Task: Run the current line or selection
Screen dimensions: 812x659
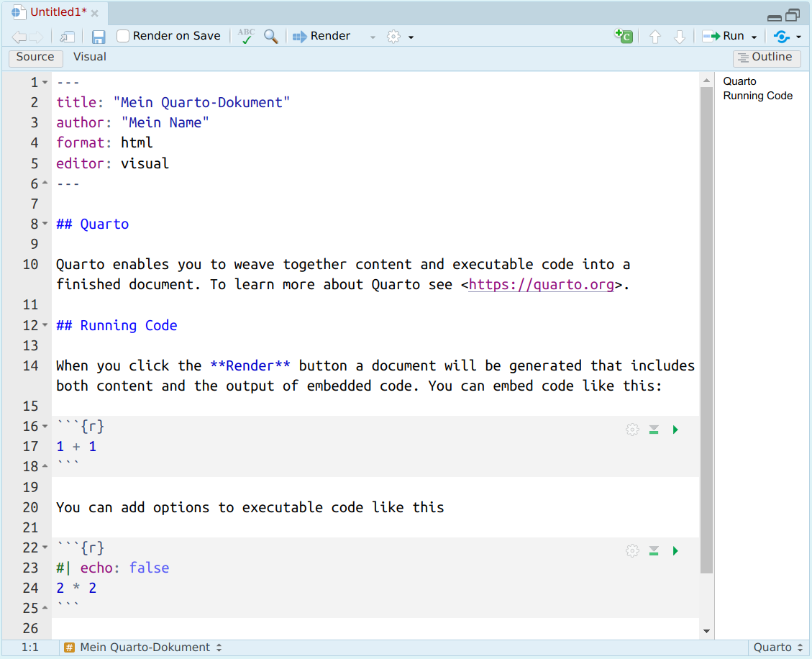Action: click(723, 36)
